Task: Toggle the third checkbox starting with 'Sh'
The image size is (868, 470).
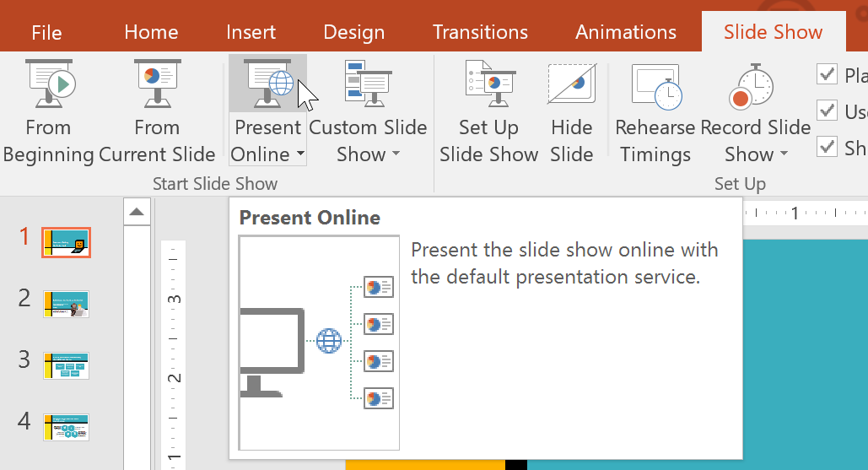Action: point(827,147)
